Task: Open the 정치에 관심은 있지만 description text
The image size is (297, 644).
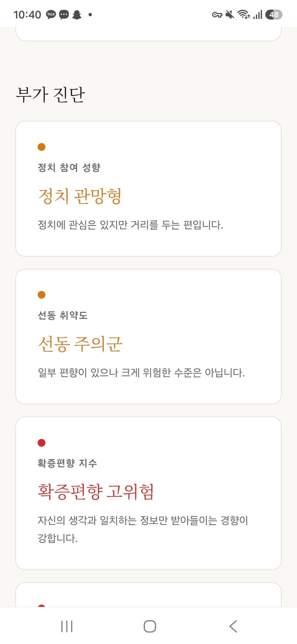Action: [130, 225]
